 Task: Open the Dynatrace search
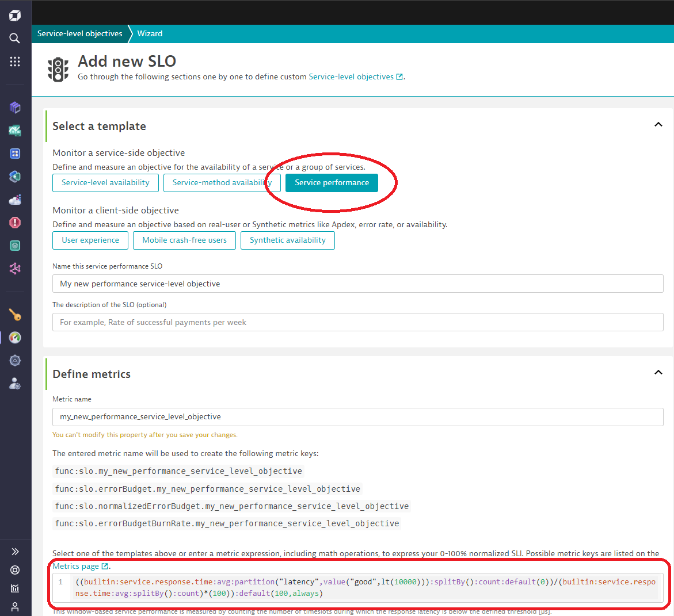(x=14, y=38)
